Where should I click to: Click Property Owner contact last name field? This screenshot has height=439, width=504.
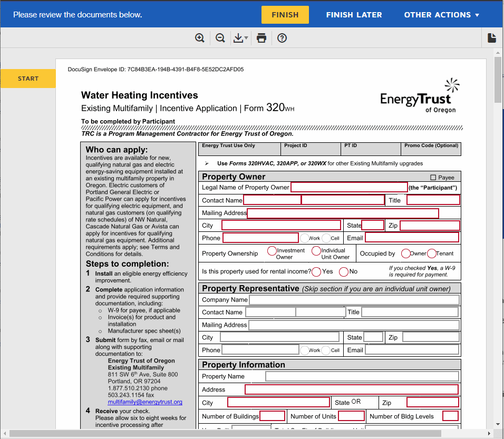pos(343,200)
